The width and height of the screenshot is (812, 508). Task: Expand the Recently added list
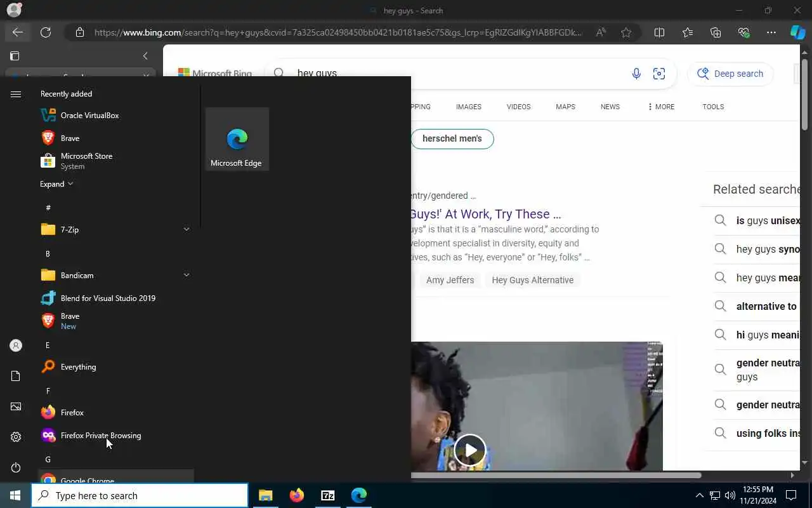(x=56, y=184)
